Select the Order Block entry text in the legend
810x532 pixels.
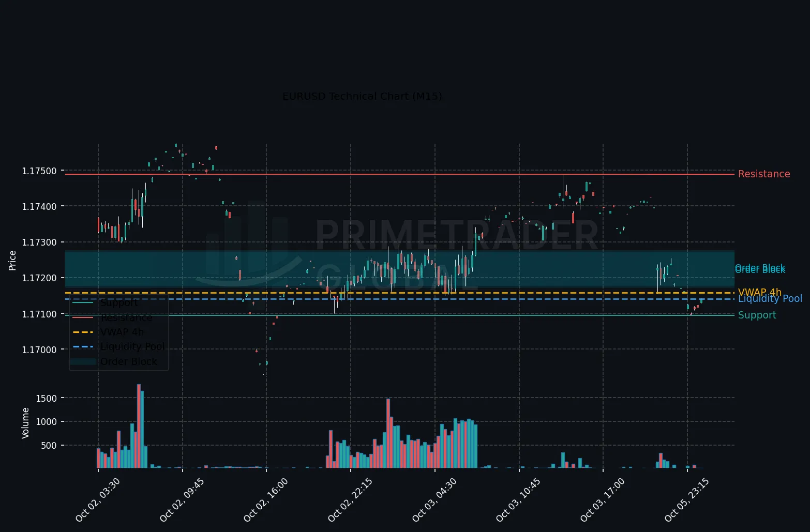[x=129, y=361]
